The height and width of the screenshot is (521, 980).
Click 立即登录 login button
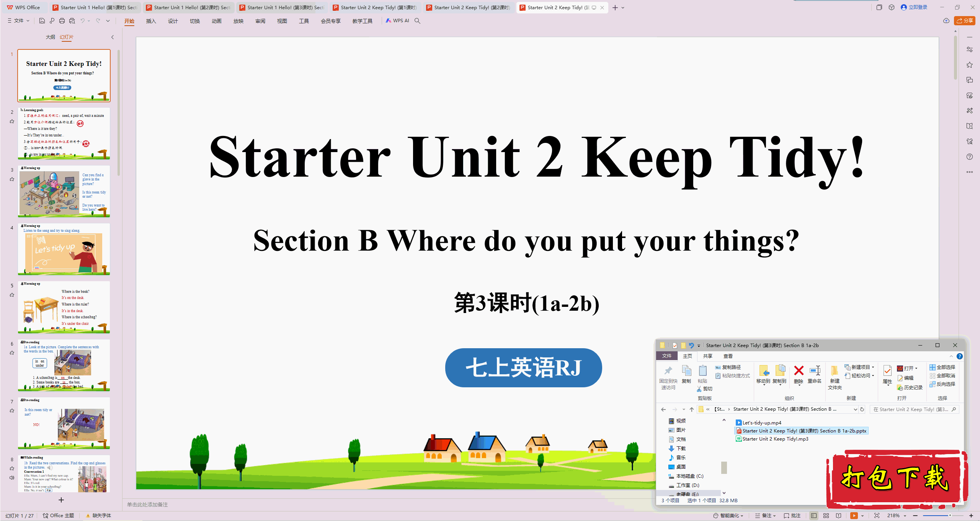(x=914, y=7)
